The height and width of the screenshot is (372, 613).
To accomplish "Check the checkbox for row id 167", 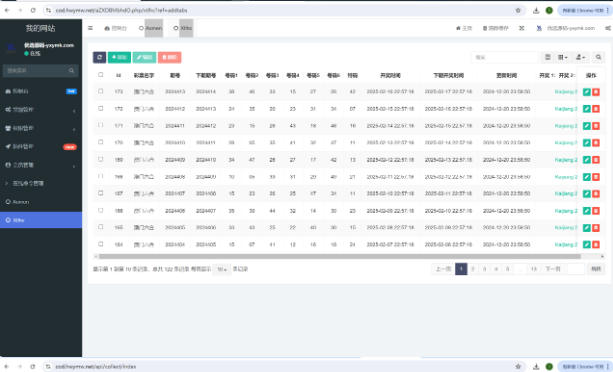I will [x=100, y=193].
